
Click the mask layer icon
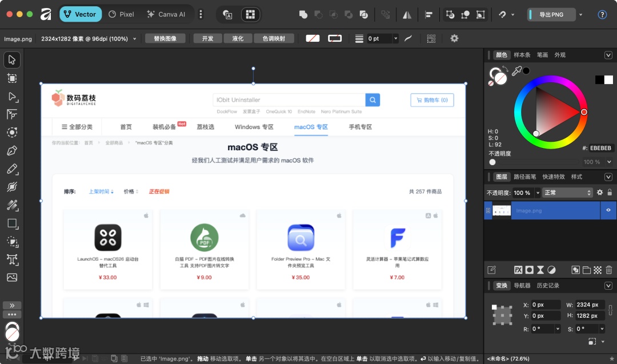(529, 270)
